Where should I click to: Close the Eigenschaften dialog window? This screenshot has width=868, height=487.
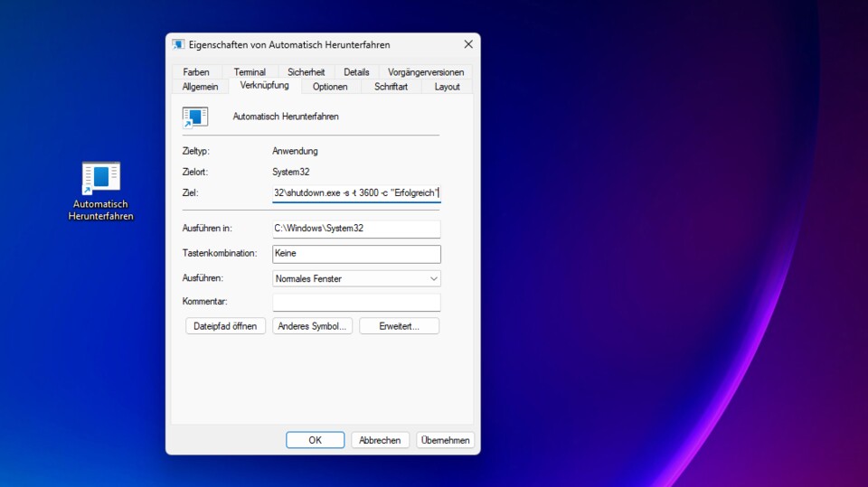(467, 44)
